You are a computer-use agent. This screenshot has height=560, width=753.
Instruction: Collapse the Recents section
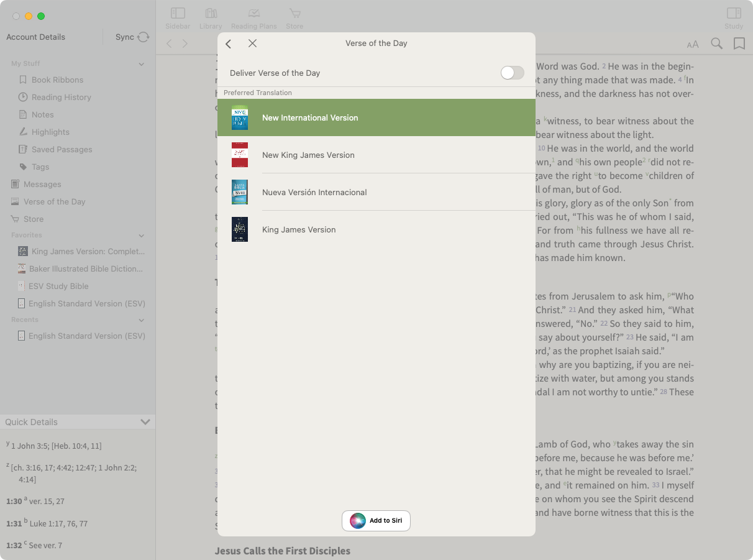click(142, 320)
